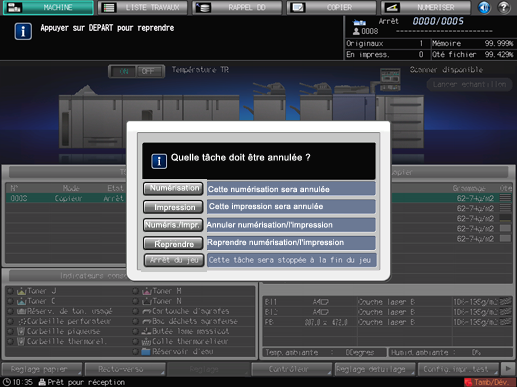Open Recto-verso settings
The image size is (517, 387).
pyautogui.click(x=125, y=369)
